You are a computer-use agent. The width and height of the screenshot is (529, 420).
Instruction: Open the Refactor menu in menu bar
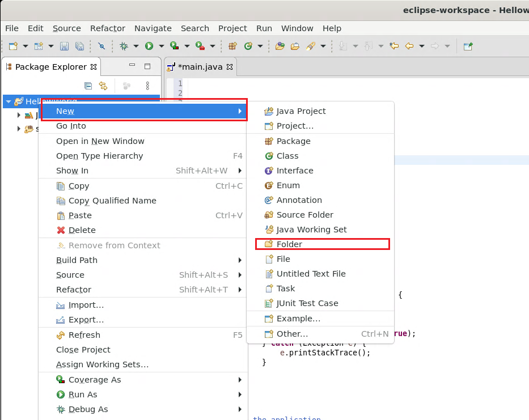pos(108,28)
